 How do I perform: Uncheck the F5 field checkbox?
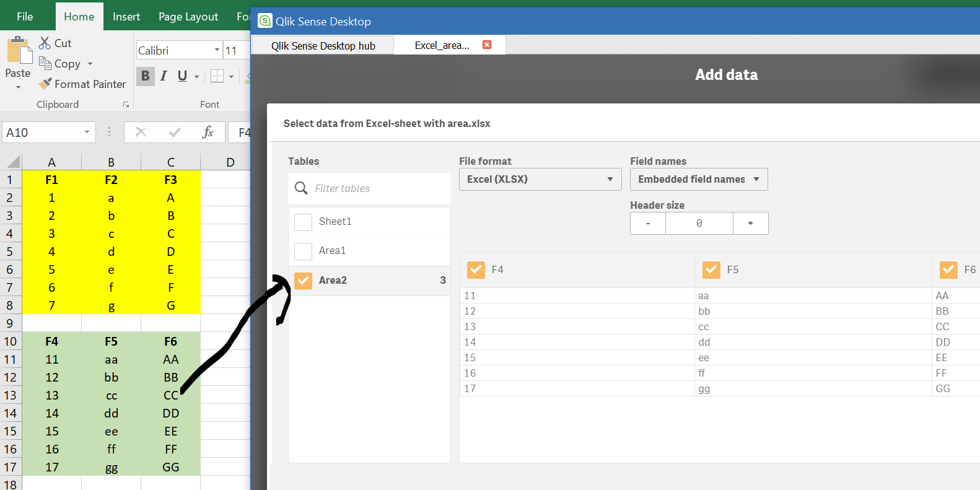[711, 269]
